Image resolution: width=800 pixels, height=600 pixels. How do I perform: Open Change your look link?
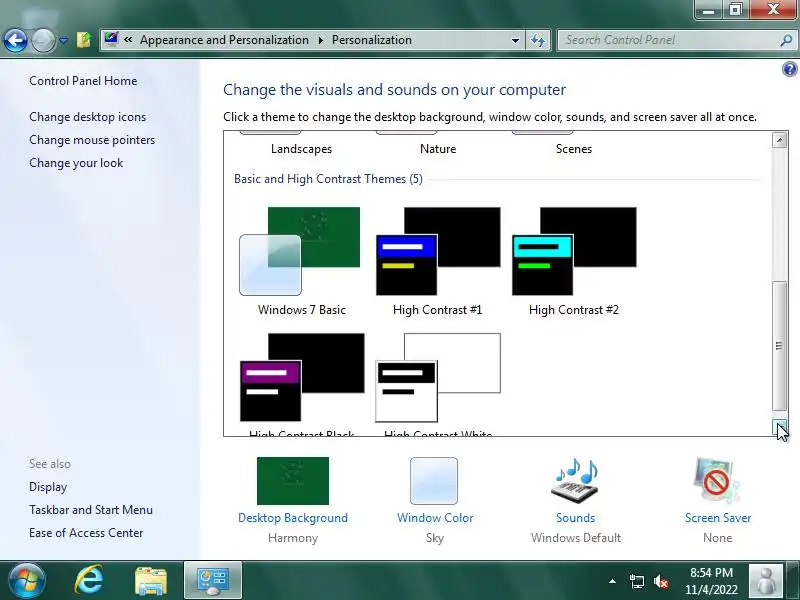(x=76, y=163)
